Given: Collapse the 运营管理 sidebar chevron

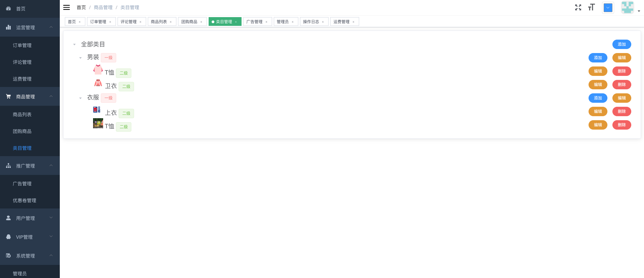Looking at the screenshot, I should coord(51,27).
